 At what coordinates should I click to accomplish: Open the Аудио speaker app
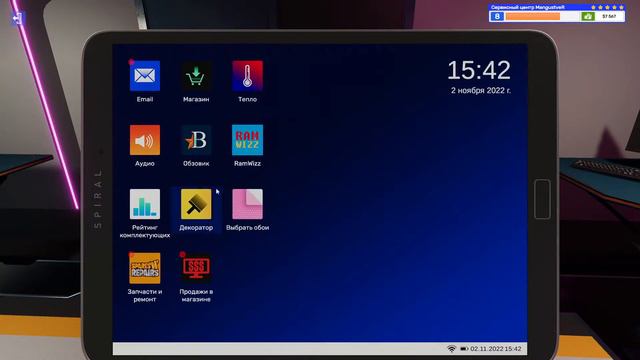coord(144,140)
